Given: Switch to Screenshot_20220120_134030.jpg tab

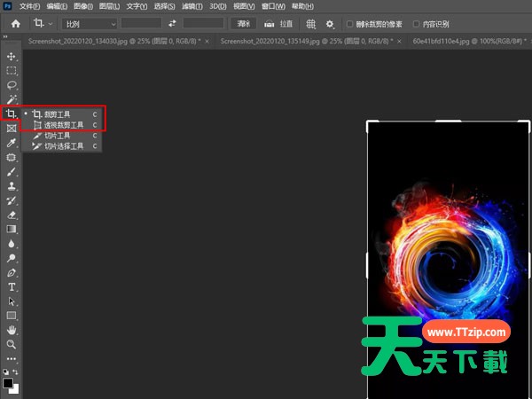Looking at the screenshot, I should pos(114,41).
